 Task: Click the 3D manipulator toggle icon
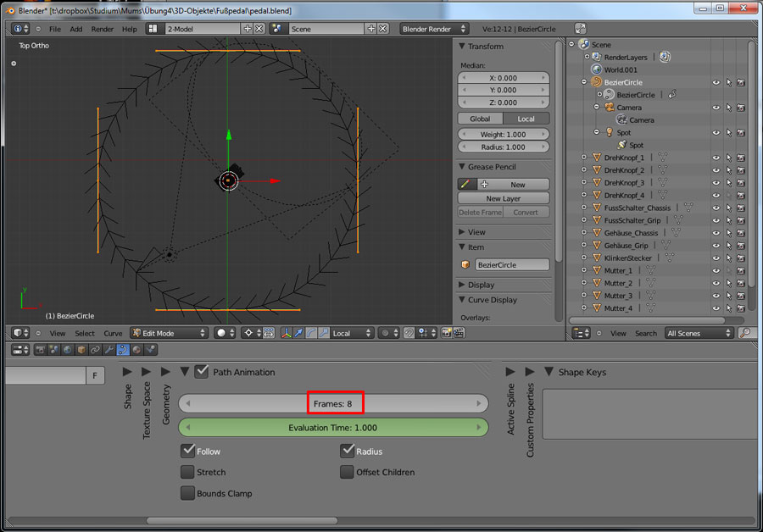[283, 333]
